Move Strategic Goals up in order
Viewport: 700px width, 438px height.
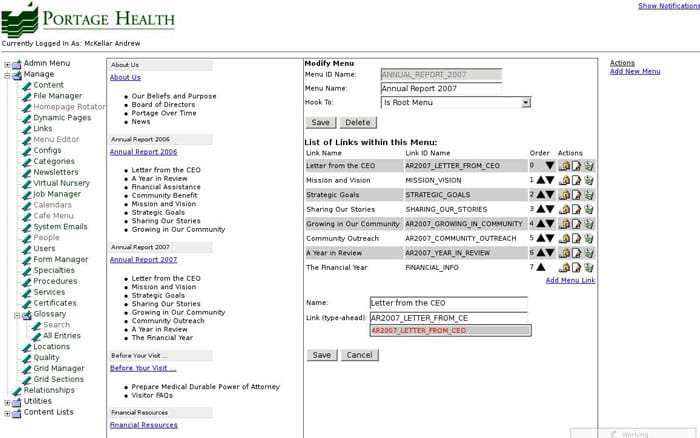point(541,195)
